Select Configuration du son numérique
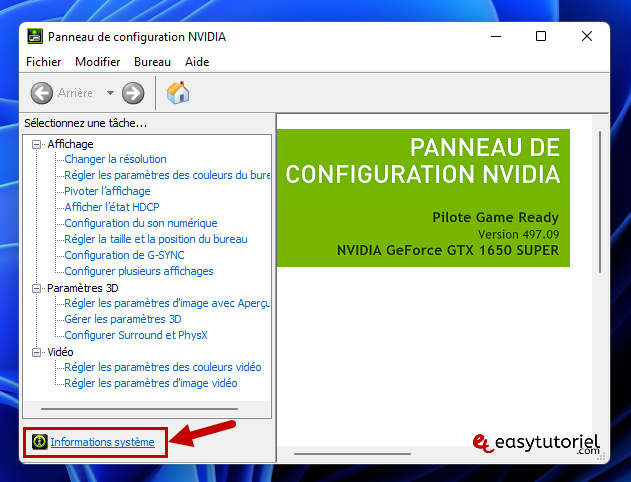The height and width of the screenshot is (482, 631). pos(141,223)
